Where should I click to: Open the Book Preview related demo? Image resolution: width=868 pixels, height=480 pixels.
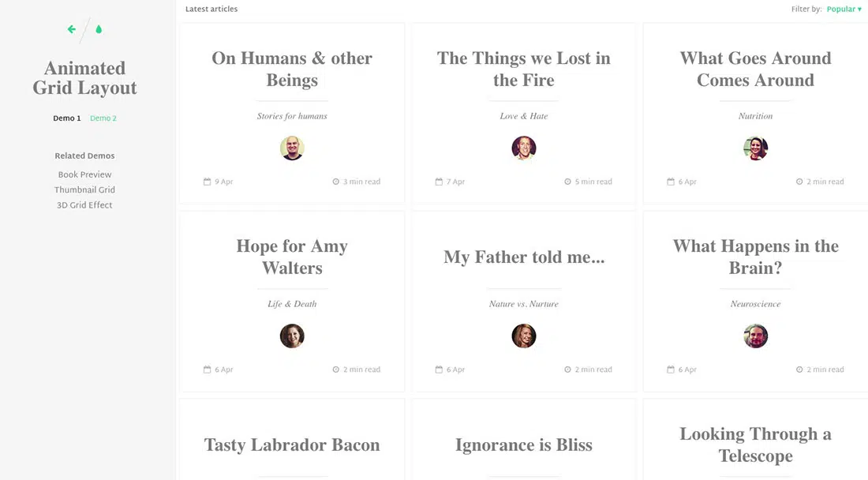pyautogui.click(x=84, y=174)
